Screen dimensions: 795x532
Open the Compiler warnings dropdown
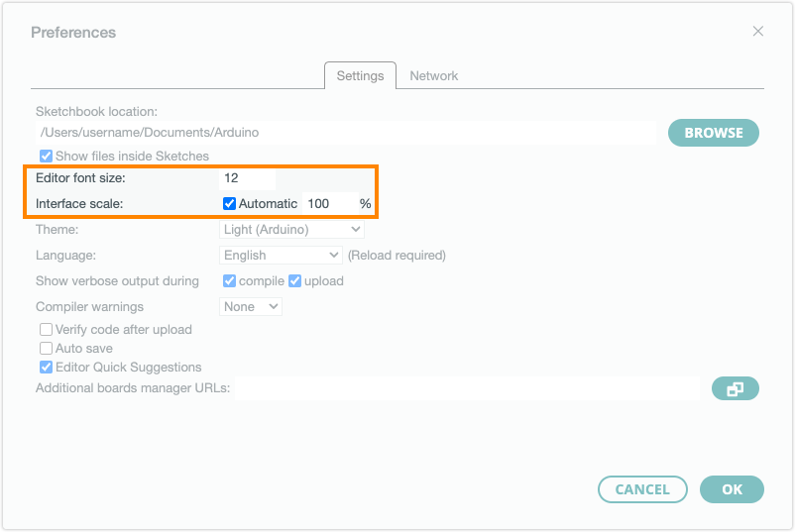tap(251, 307)
